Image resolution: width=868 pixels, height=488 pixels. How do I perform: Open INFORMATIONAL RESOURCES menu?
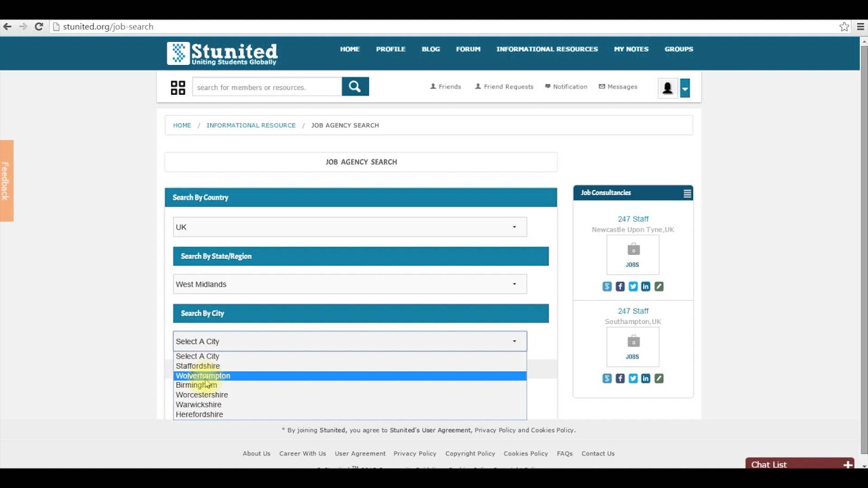click(547, 49)
